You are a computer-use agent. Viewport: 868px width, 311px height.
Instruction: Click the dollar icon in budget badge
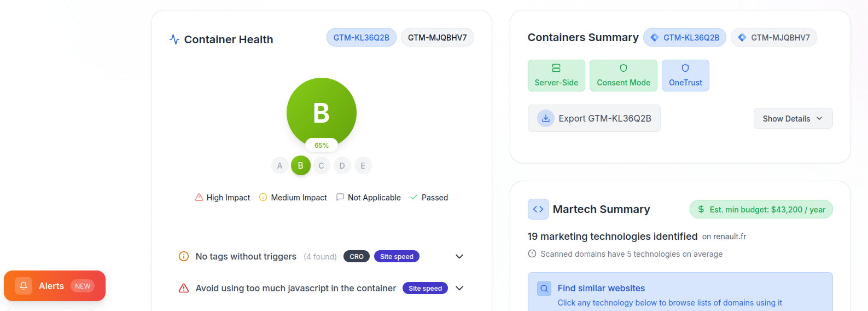tap(701, 209)
